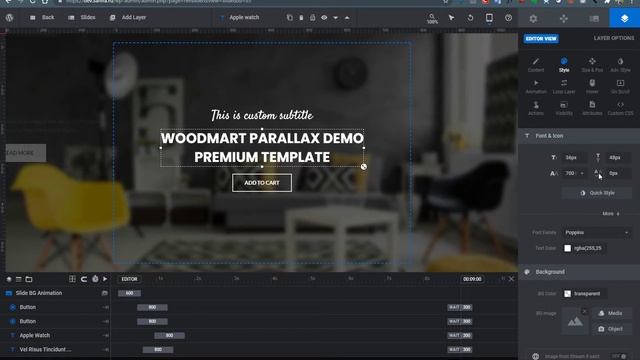Select the WOODMART PARALLAX DEMO heading layer

(262, 148)
